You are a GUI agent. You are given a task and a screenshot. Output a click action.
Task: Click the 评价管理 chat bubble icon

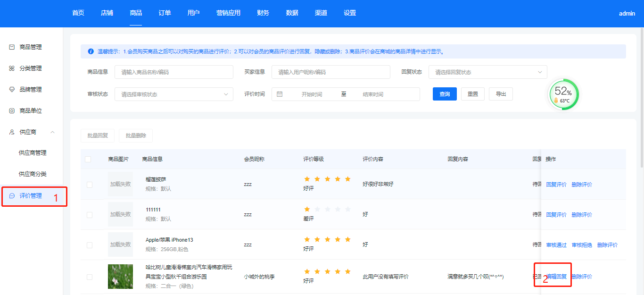coord(12,196)
